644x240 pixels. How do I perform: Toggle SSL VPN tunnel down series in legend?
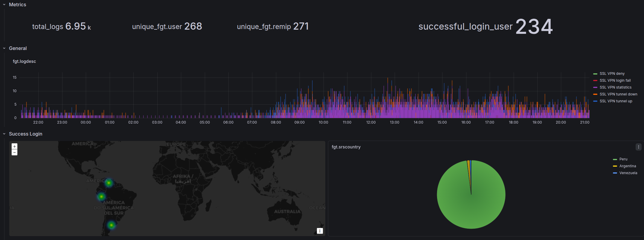point(618,94)
